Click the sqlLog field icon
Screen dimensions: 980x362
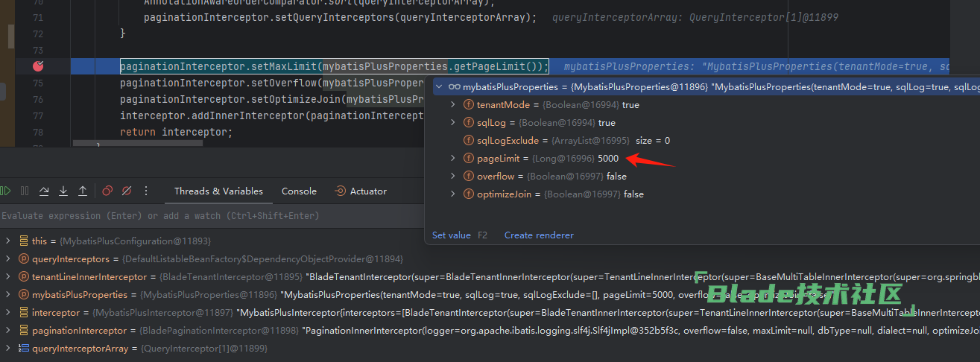(469, 123)
